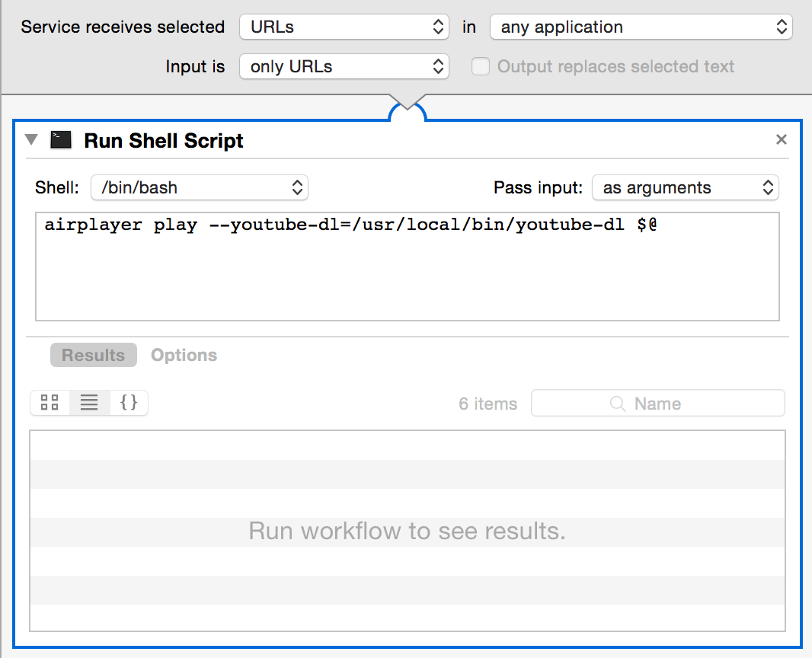Collapse the Run Shell Script action triangle
812x658 pixels.
[x=31, y=140]
